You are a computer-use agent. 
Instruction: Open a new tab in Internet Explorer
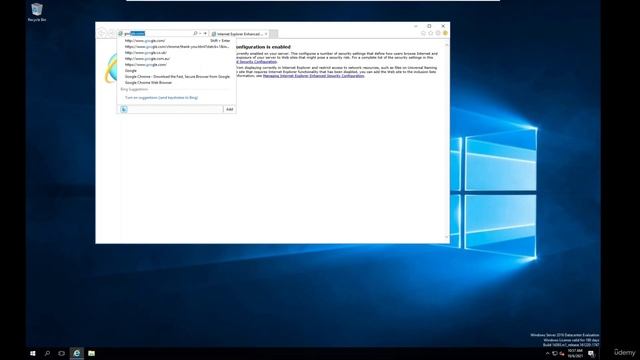point(273,34)
